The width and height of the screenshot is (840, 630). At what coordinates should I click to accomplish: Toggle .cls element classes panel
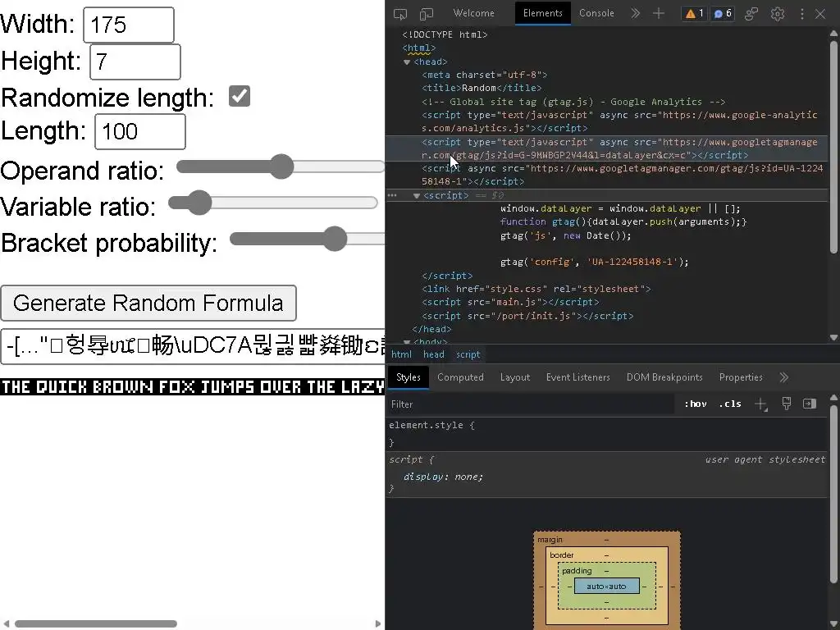point(730,404)
